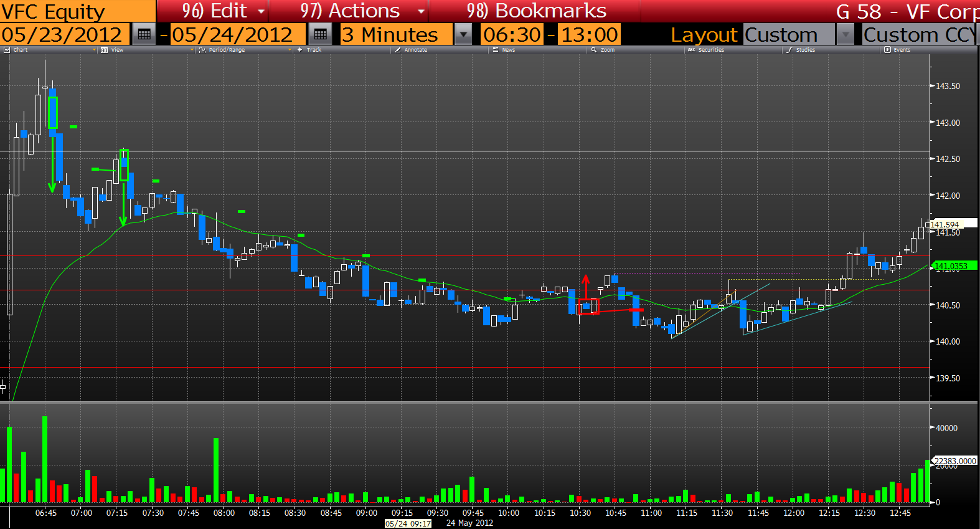Click the 140.00 price axis label
The width and height of the screenshot is (980, 529).
coord(948,341)
